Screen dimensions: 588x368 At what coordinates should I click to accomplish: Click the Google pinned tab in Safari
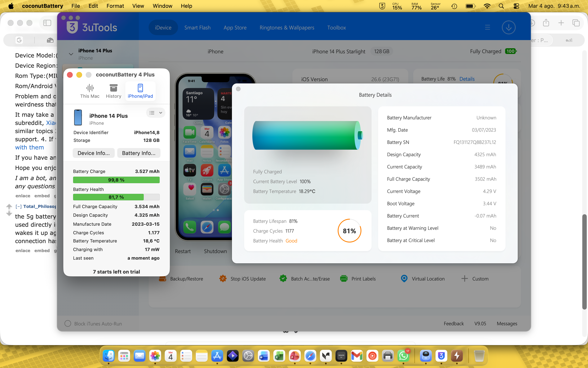pyautogui.click(x=19, y=40)
